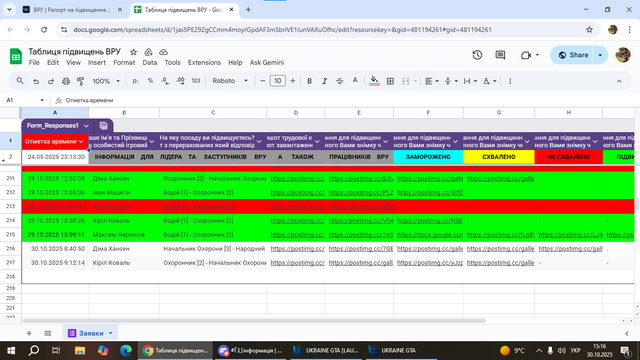
Task: Open the comments panel icon
Action: pos(500,55)
